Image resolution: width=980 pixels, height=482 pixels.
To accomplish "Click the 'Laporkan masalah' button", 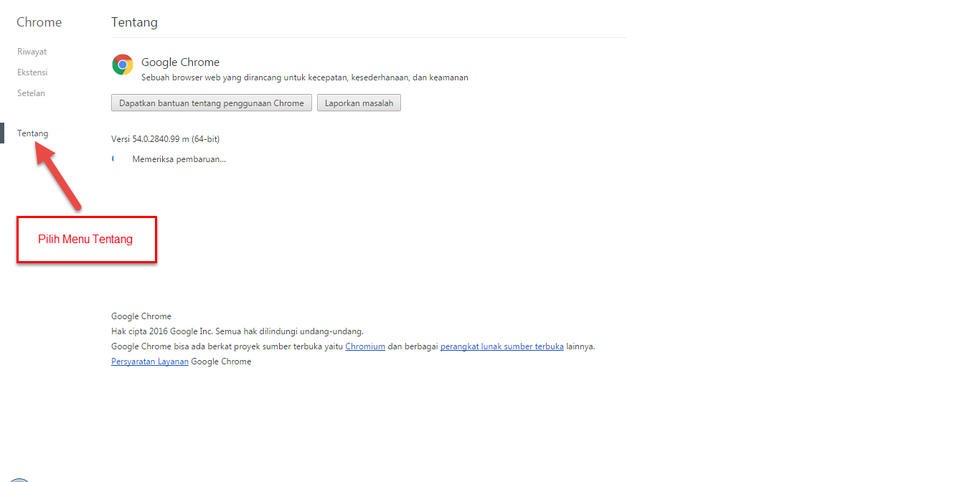I will [x=359, y=103].
